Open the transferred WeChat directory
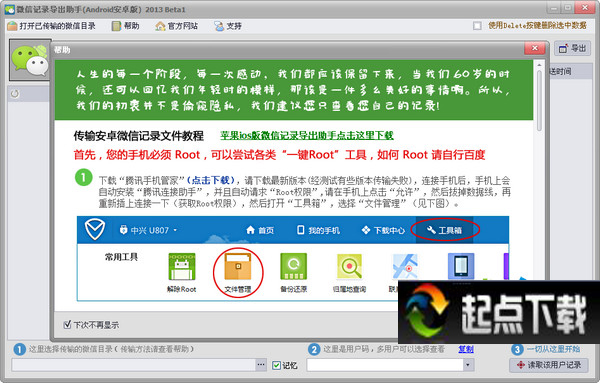The height and width of the screenshot is (383, 600). 52,26
